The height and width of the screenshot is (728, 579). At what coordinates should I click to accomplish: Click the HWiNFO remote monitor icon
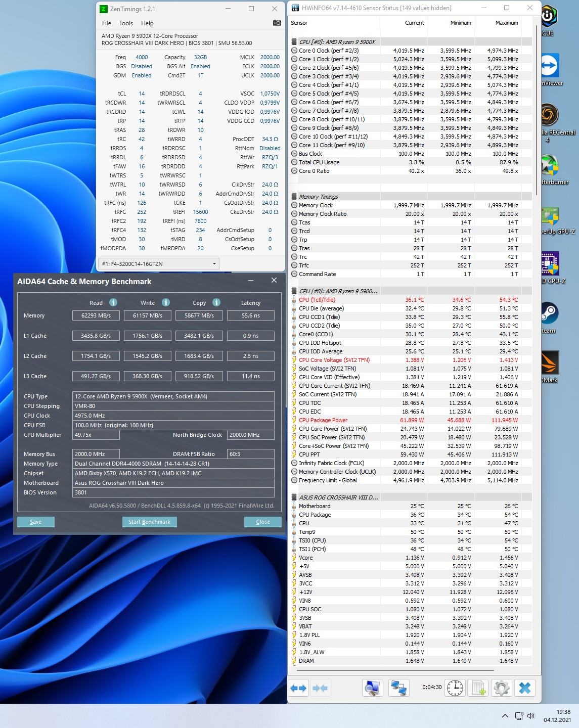(373, 688)
